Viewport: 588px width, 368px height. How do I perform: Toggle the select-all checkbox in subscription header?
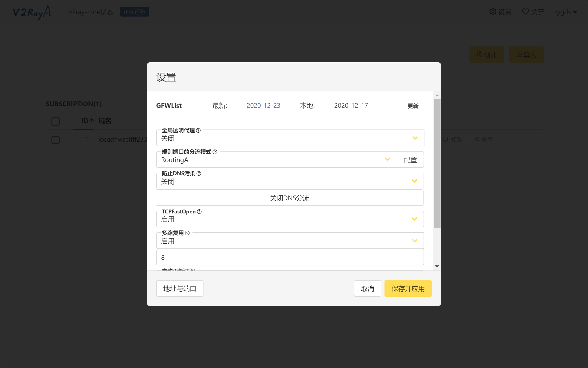pyautogui.click(x=56, y=121)
